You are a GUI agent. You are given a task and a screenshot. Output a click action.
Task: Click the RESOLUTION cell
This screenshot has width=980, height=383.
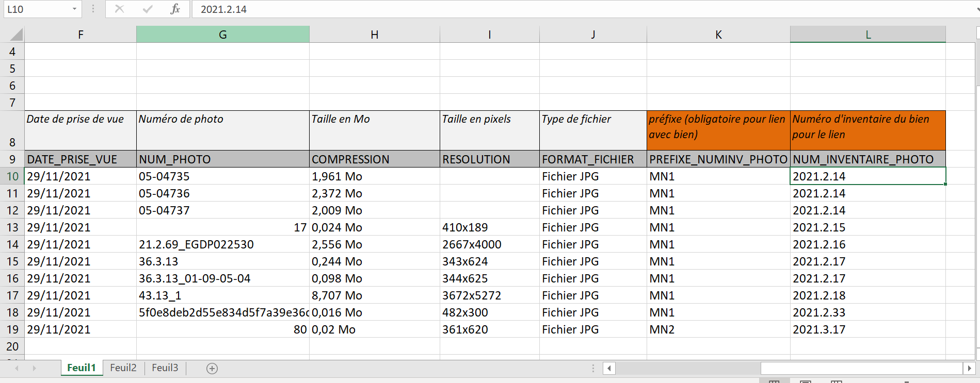(x=490, y=159)
